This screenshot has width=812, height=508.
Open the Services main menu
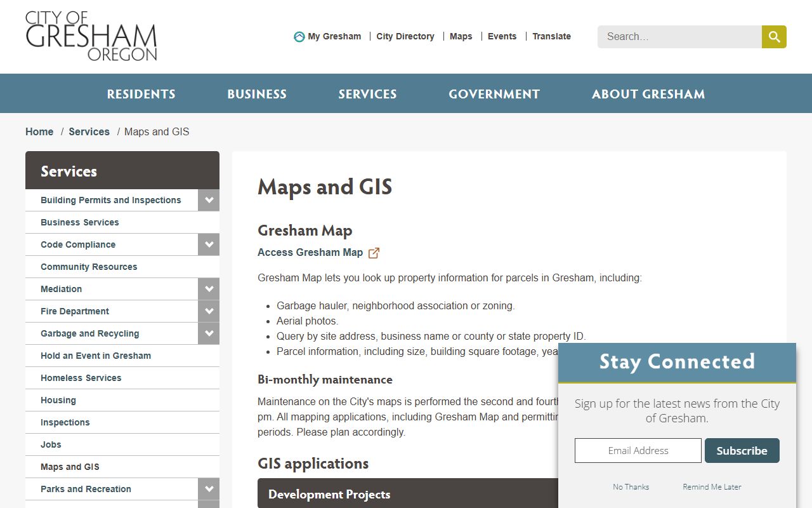367,94
